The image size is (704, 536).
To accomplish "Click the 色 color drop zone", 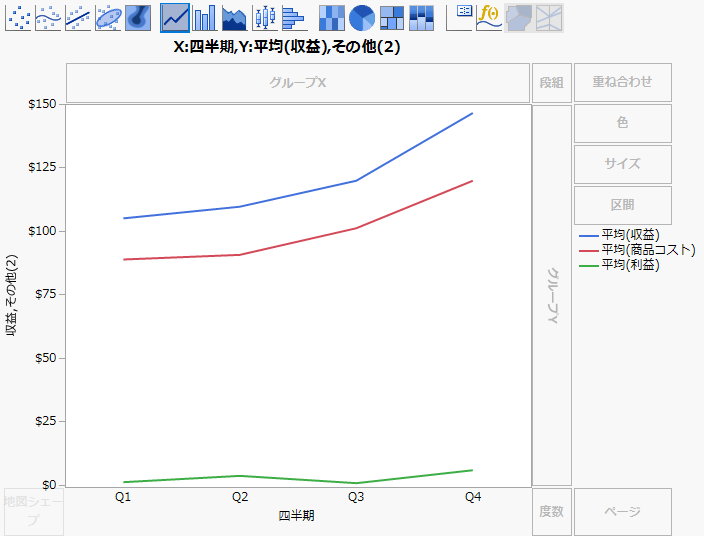I will tap(623, 123).
